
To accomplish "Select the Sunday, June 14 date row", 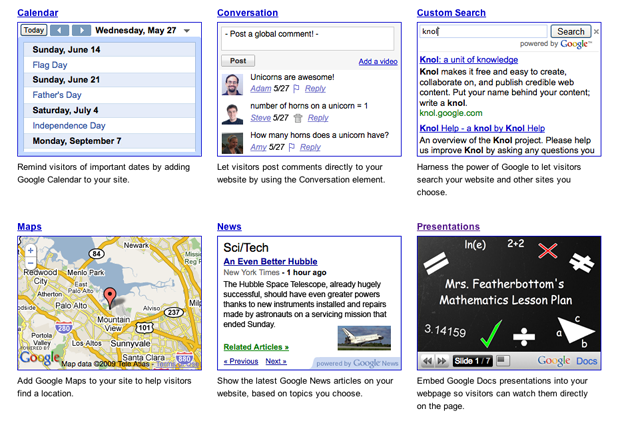I will click(109, 49).
